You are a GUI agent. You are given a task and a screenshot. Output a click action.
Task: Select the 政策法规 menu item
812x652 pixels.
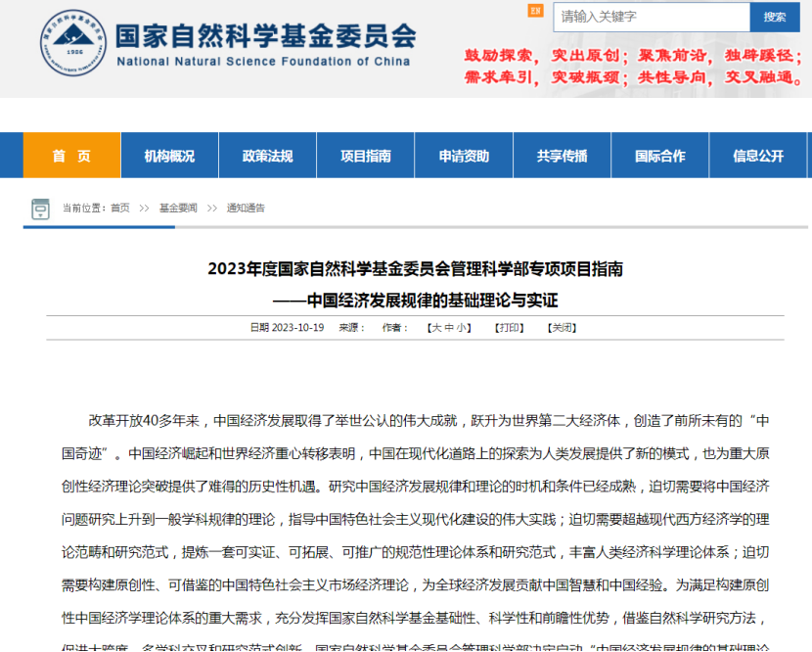pyautogui.click(x=267, y=156)
